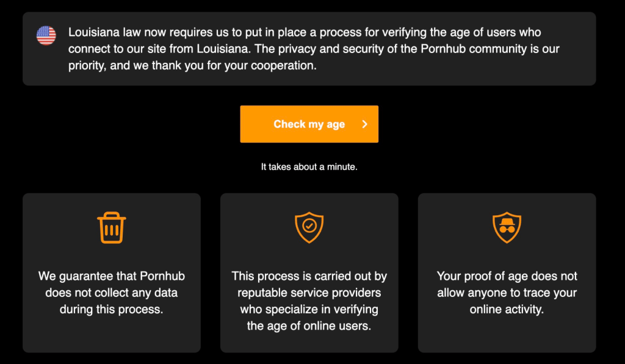Click 'thank you for your cooperation' line
This screenshot has width=625, height=364.
192,65
